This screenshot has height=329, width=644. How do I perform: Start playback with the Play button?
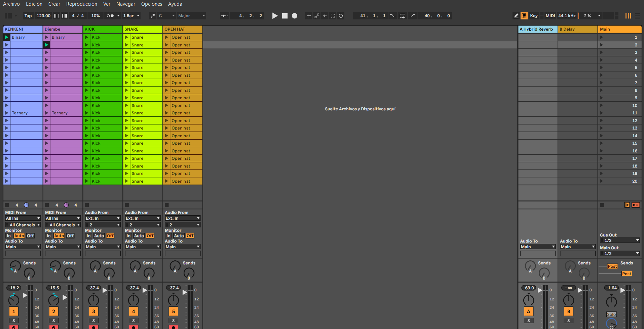coord(275,16)
